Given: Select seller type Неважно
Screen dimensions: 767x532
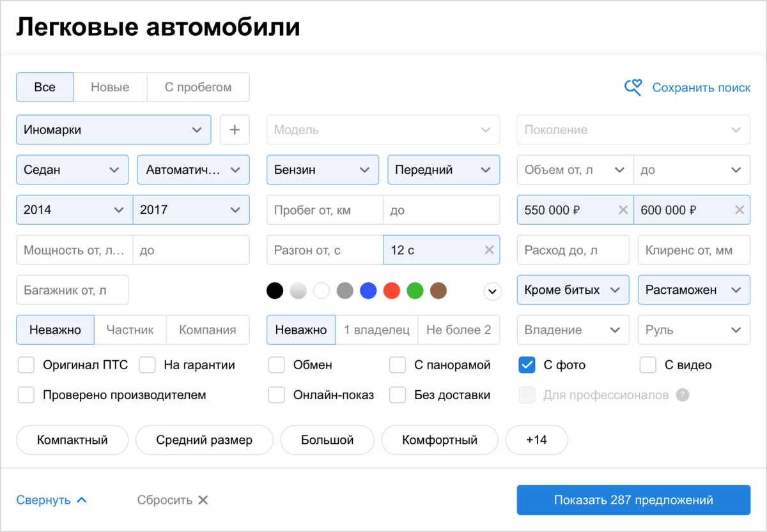Looking at the screenshot, I should tap(55, 330).
